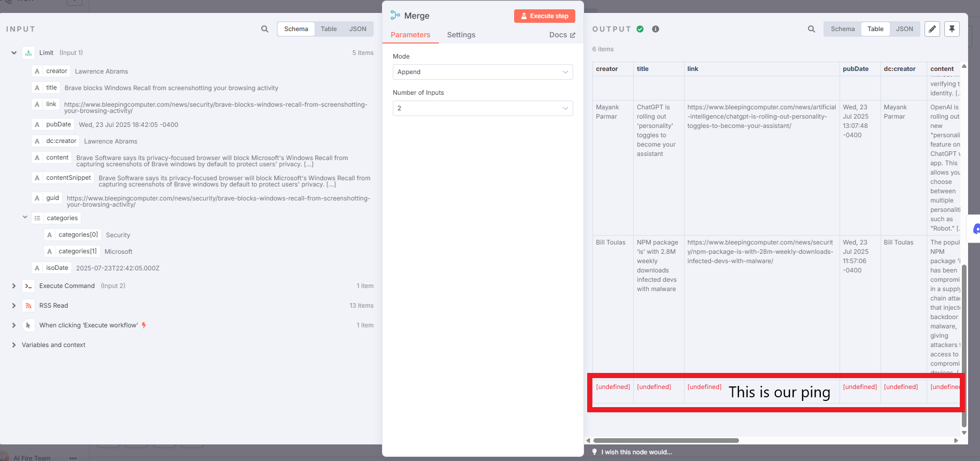The height and width of the screenshot is (461, 980).
Task: Collapse the Limit input section
Action: pos(14,53)
